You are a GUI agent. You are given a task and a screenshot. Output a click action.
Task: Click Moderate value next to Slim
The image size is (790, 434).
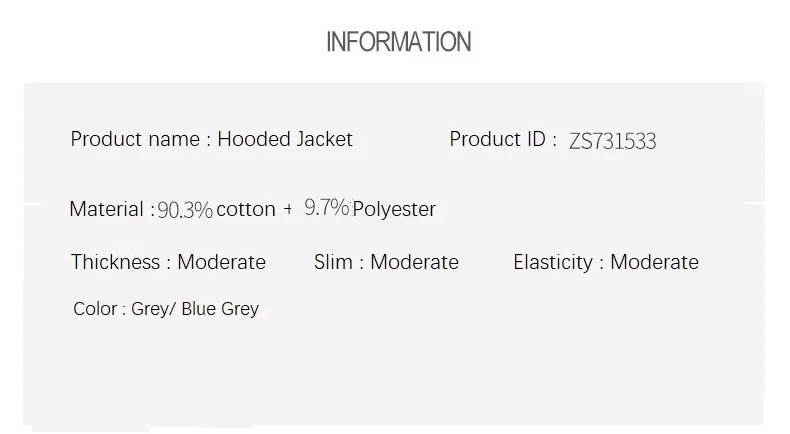415,262
